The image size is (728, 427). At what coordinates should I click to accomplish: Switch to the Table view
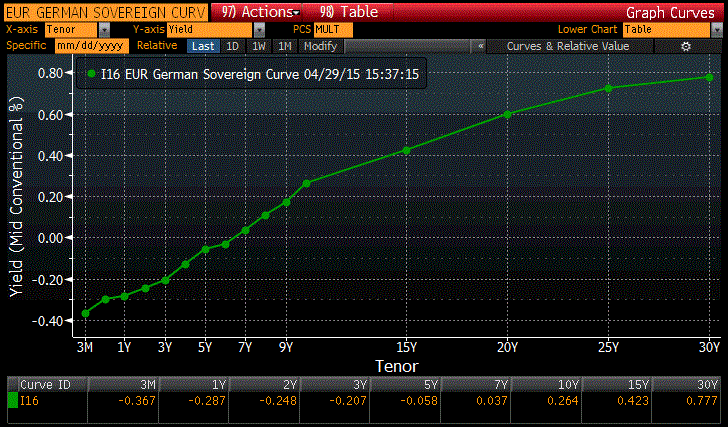342,12
